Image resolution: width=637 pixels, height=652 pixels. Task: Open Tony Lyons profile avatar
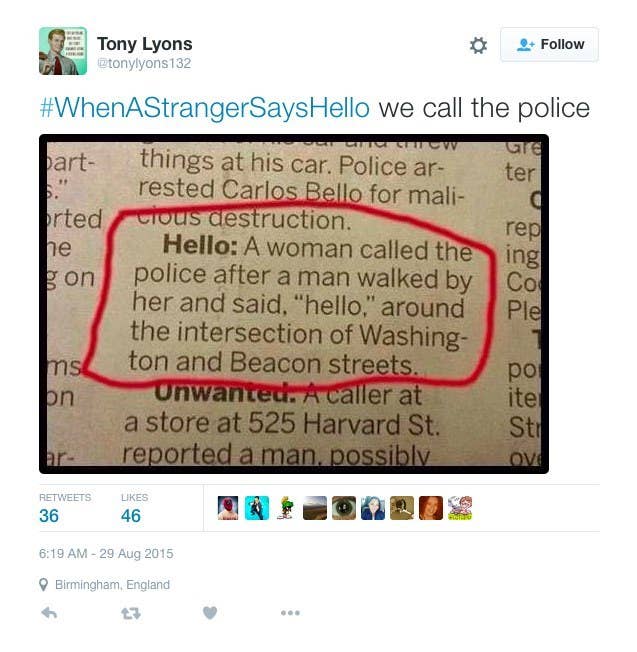click(x=63, y=51)
